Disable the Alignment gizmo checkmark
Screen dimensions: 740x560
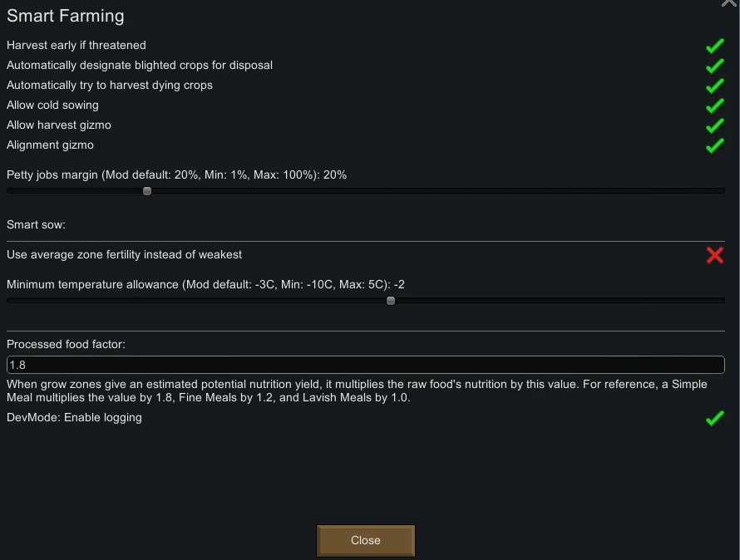tap(714, 145)
